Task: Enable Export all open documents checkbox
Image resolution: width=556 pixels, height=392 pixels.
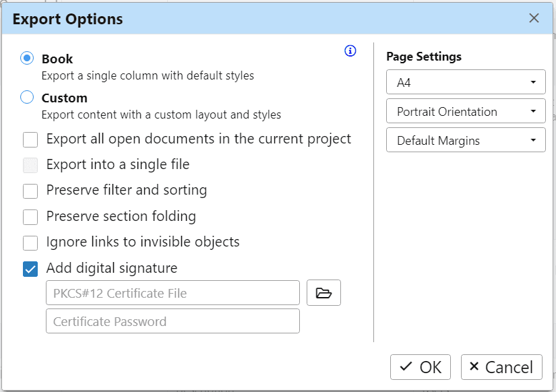Action: pyautogui.click(x=30, y=140)
